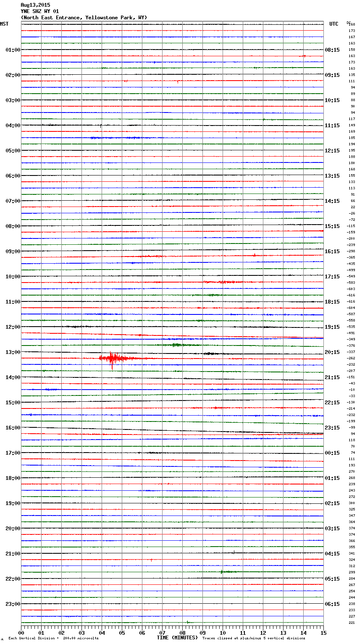The height and width of the screenshot is (644, 357).
Task: Click the 22:00 MST row label
Action: pos(13,579)
